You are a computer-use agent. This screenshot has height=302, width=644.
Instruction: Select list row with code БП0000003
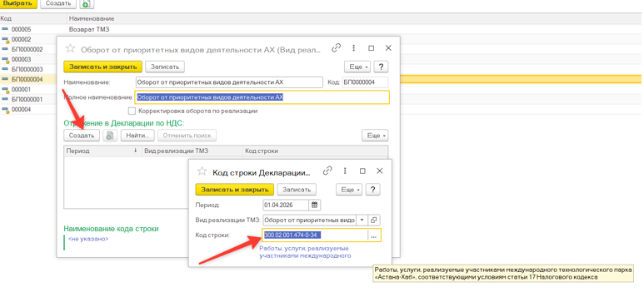click(x=28, y=69)
